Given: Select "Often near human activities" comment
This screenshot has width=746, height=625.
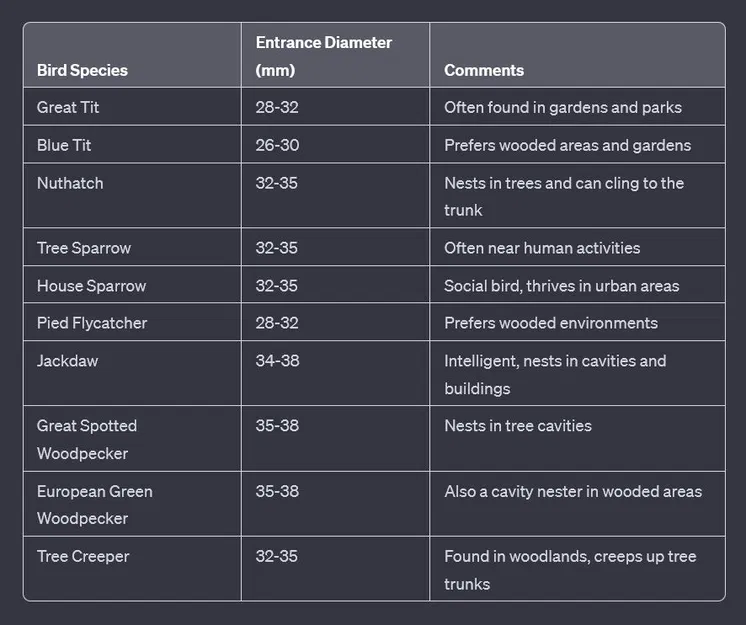Looking at the screenshot, I should tap(542, 248).
